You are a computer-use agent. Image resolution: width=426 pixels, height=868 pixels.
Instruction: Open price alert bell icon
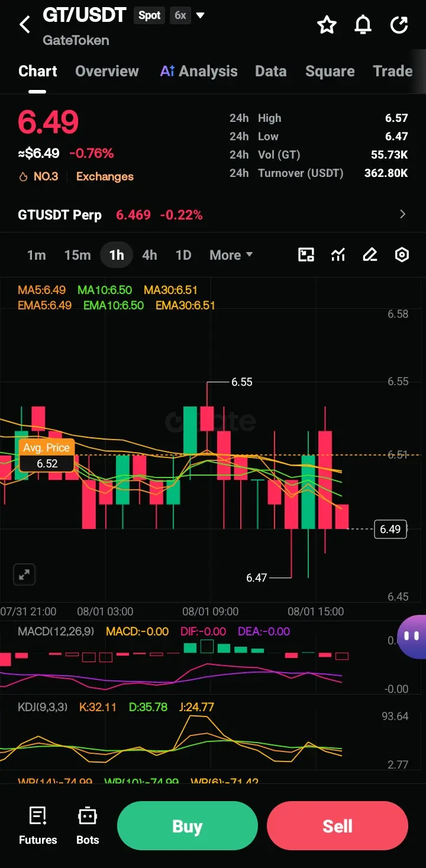(x=363, y=25)
